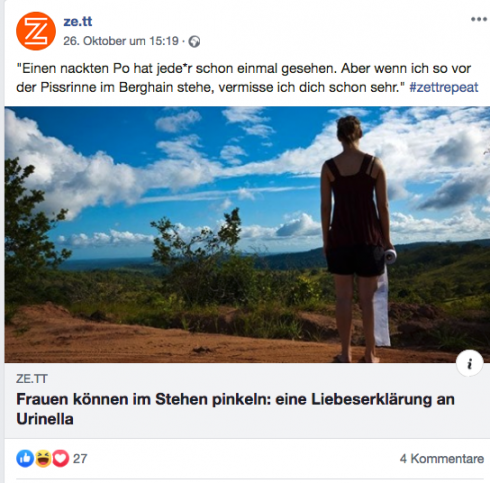Click the woman standing in the photo
The image size is (490, 483).
355,239
